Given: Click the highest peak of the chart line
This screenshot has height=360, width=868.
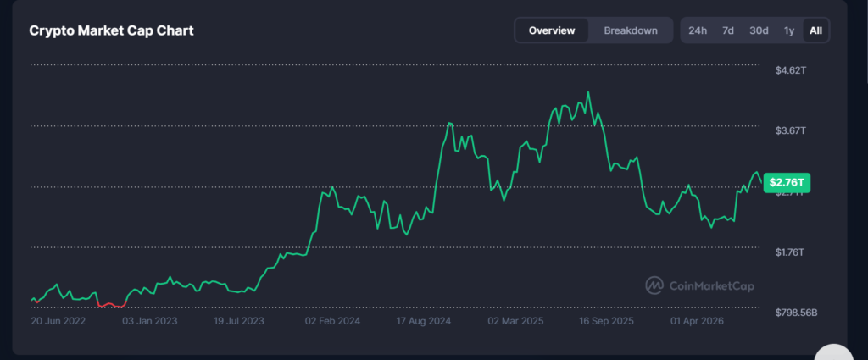Looking at the screenshot, I should [588, 93].
